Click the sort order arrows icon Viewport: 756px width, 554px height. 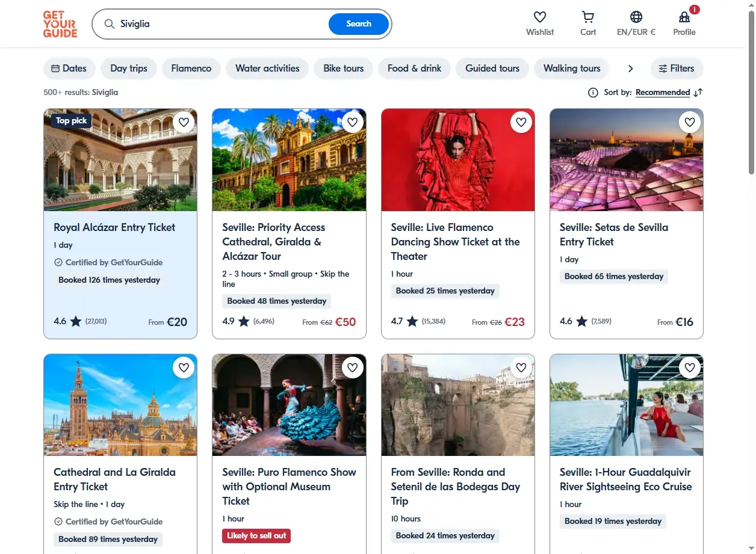click(698, 93)
